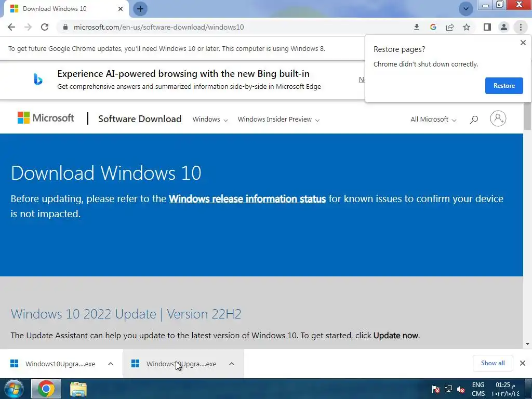Click the Chrome taskbar icon
The height and width of the screenshot is (399, 532).
[46, 389]
